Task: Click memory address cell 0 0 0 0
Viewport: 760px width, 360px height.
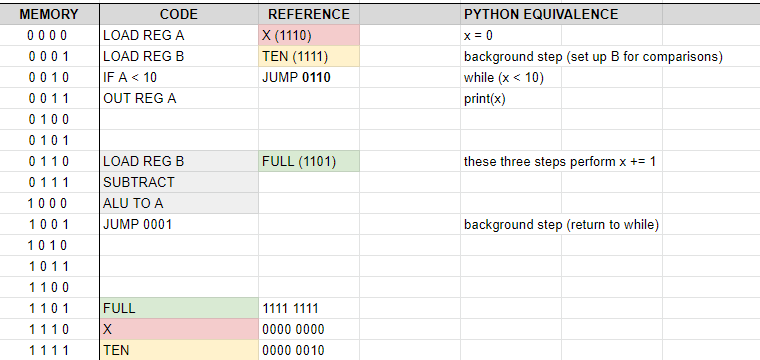Action: click(49, 35)
